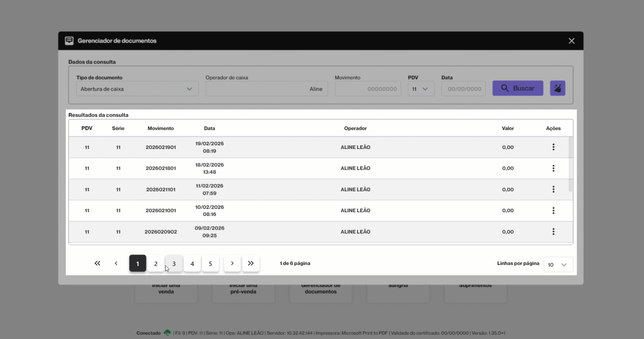
Task: Click the Movimento input field
Action: point(367,89)
